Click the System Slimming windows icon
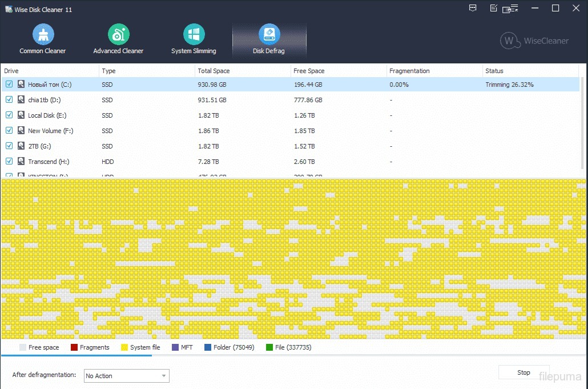The height and width of the screenshot is (389, 588). click(194, 35)
